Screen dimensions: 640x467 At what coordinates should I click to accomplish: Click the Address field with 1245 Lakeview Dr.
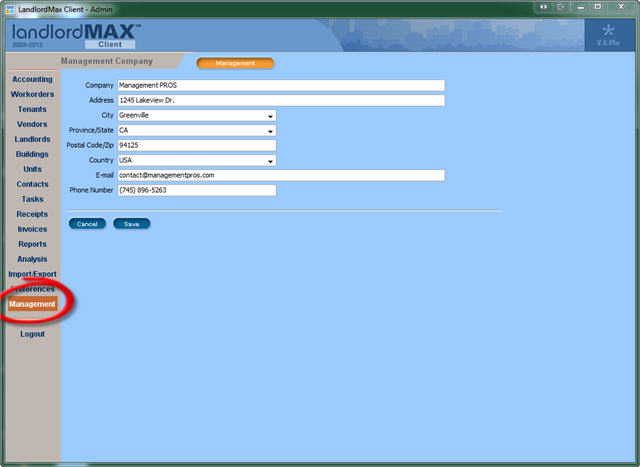tap(281, 100)
